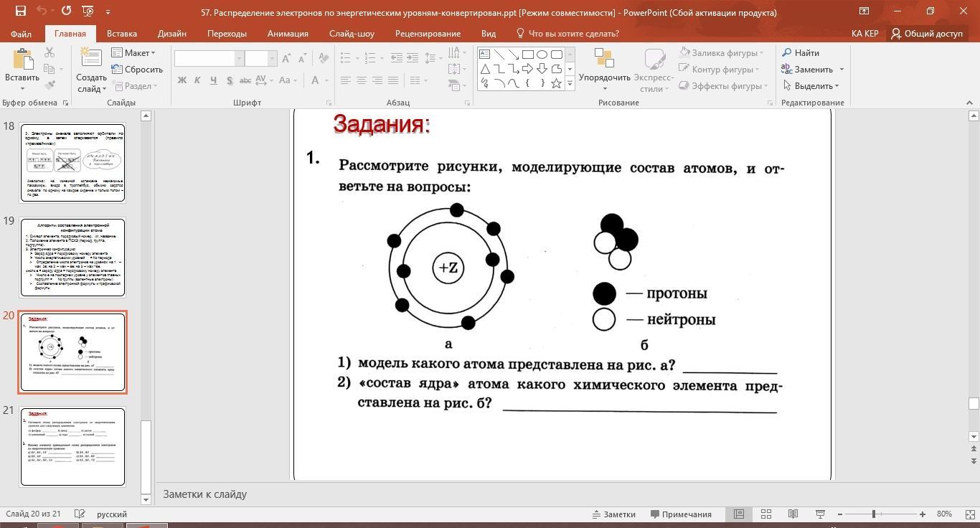980x528 pixels.
Task: Align text right in paragraph group
Action: click(377, 80)
